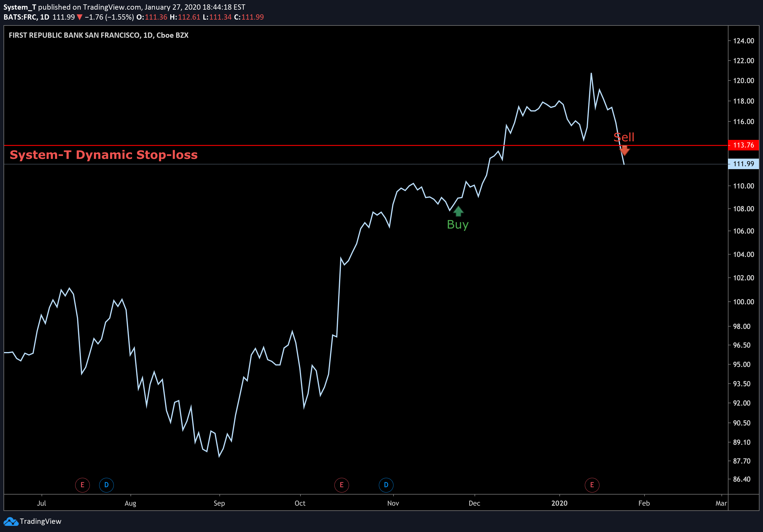Click the 89.10 price axis label
This screenshot has height=532, width=763.
pyautogui.click(x=742, y=442)
